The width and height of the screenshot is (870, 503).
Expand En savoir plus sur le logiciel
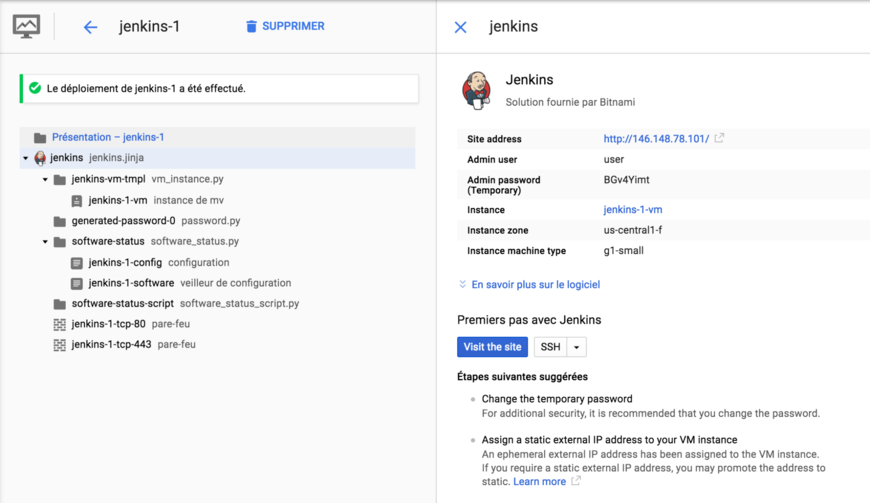click(529, 284)
